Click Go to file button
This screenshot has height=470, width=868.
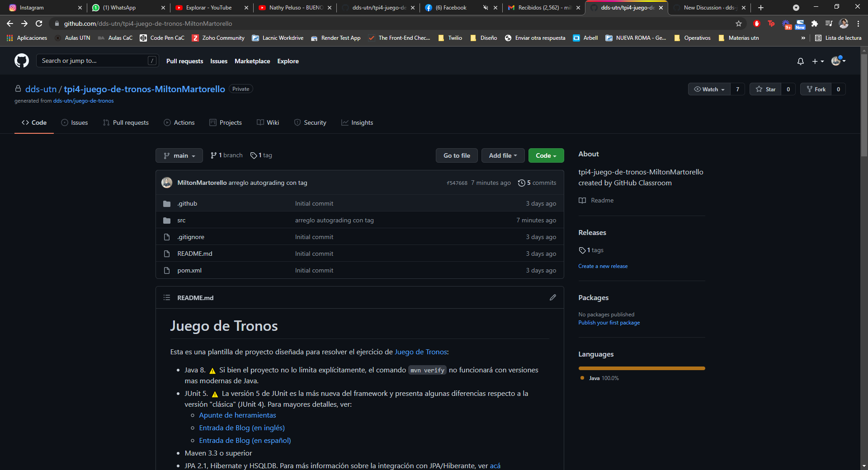click(457, 155)
